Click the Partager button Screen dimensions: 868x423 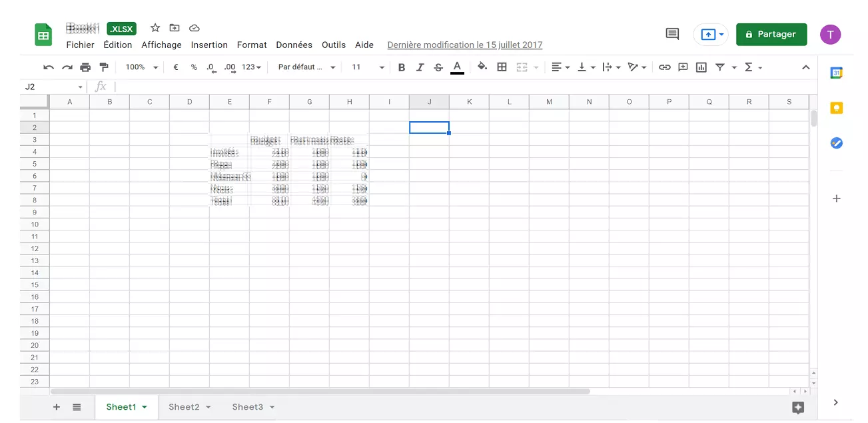771,34
